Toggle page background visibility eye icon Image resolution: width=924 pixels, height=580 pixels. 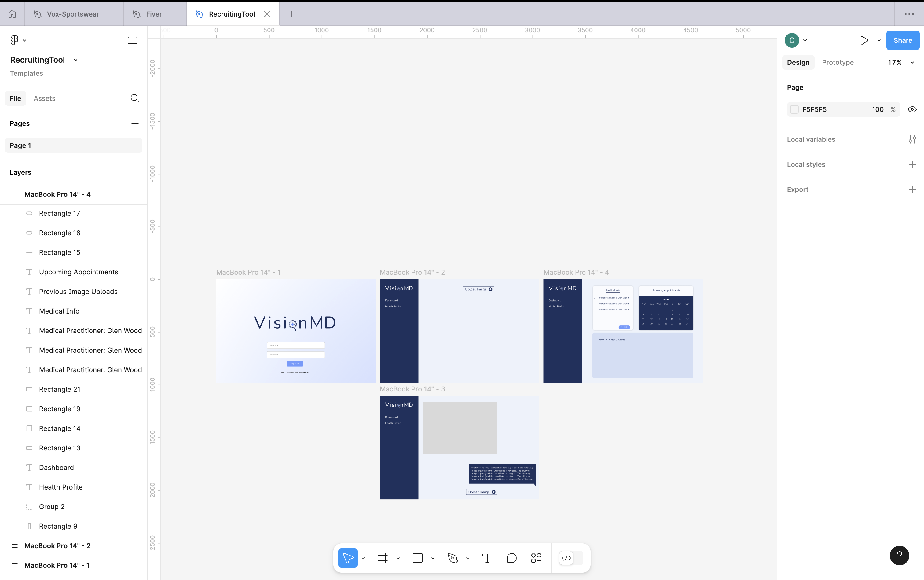[x=912, y=109]
